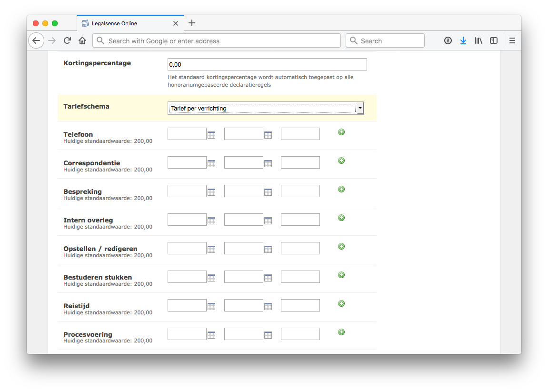The image size is (548, 392).
Task: Click the second date field for Bestuderen stukken
Action: [x=244, y=277]
